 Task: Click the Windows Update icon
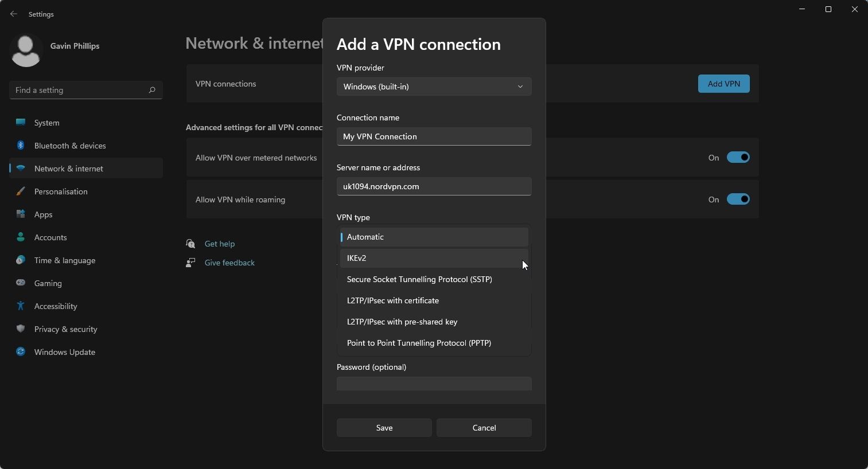[x=20, y=352]
